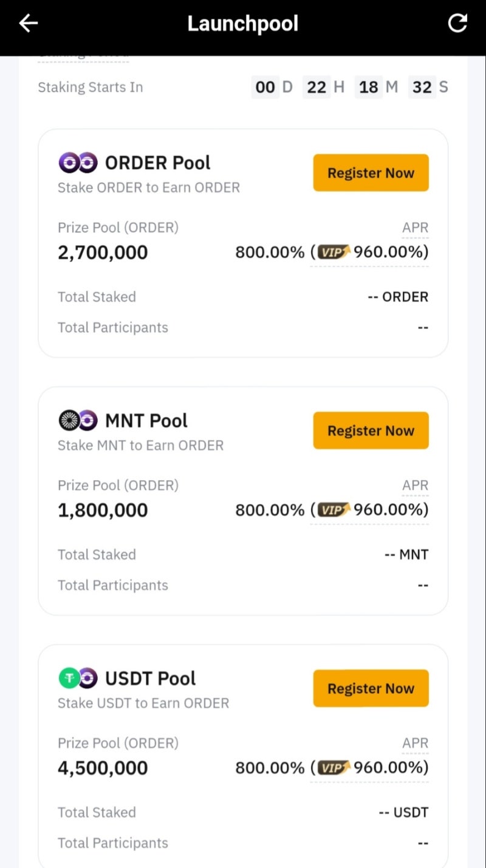
Task: Register Now for the MNT Pool
Action: coord(371,431)
